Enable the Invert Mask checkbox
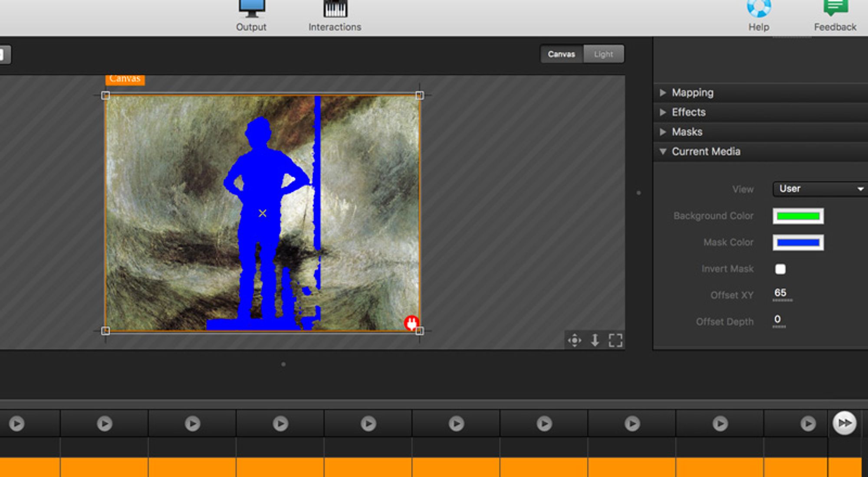 pyautogui.click(x=780, y=269)
